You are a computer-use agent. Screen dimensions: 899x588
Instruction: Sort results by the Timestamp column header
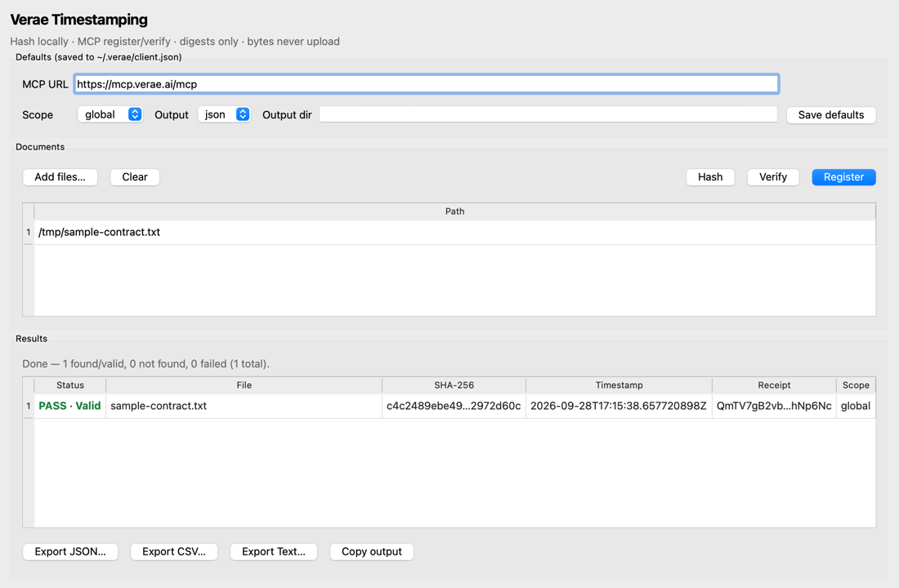(x=619, y=385)
